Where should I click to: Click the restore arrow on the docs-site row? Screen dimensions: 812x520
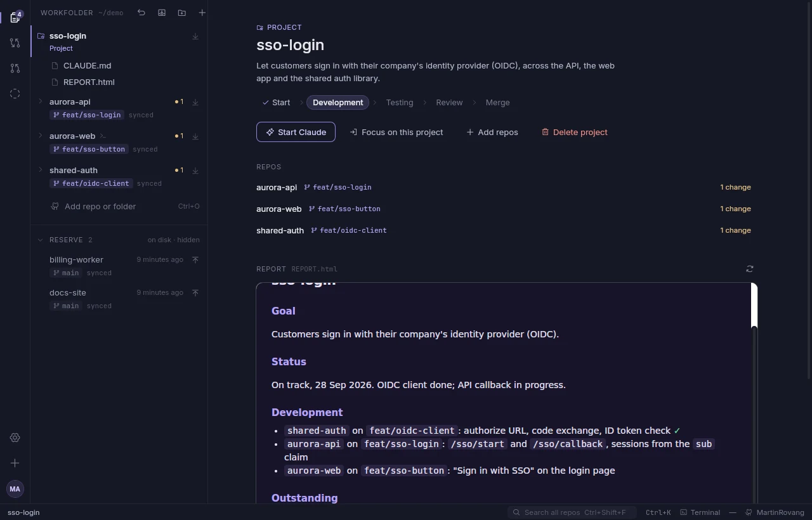point(195,292)
